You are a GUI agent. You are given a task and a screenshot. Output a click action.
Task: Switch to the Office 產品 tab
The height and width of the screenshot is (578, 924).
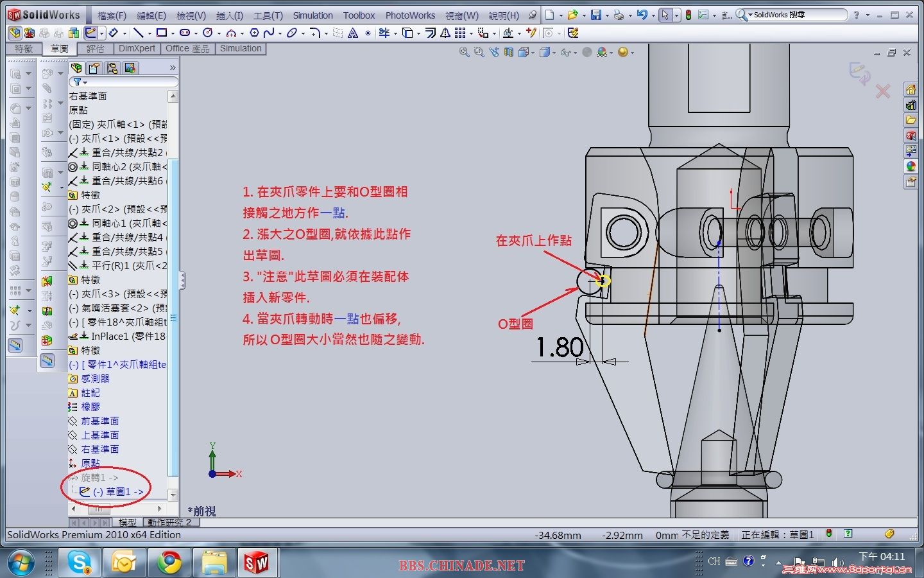[x=187, y=49]
